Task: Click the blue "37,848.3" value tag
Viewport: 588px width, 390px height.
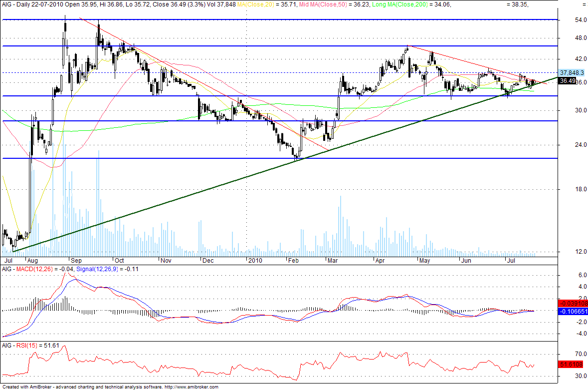Action: coord(572,73)
